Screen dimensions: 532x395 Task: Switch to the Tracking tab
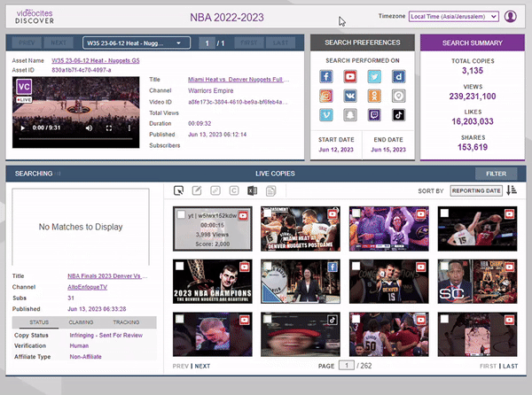pos(126,322)
